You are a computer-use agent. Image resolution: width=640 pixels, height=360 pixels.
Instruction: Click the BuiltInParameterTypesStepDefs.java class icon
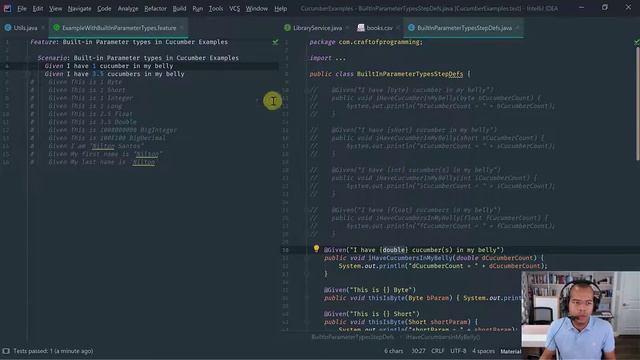point(411,28)
